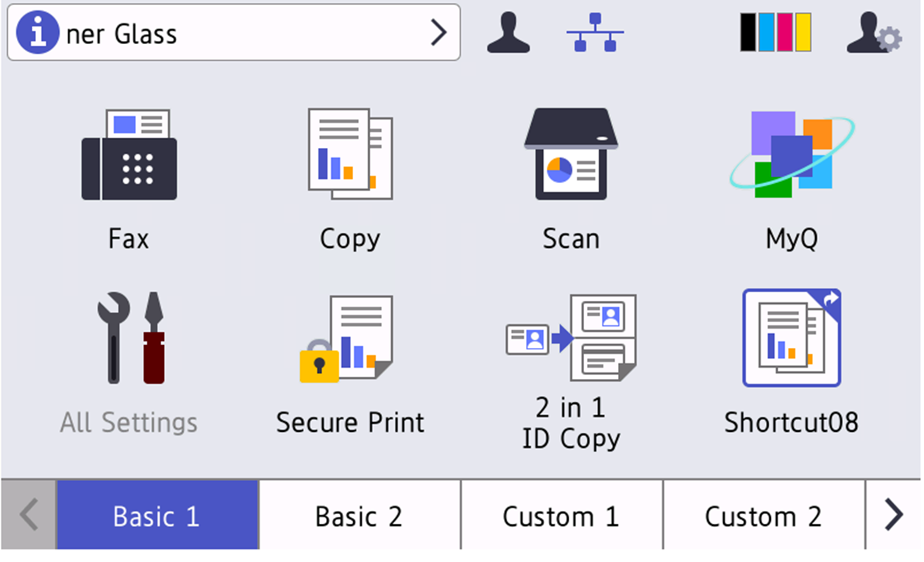
Task: Expand the information message bar arrow
Action: coord(438,33)
